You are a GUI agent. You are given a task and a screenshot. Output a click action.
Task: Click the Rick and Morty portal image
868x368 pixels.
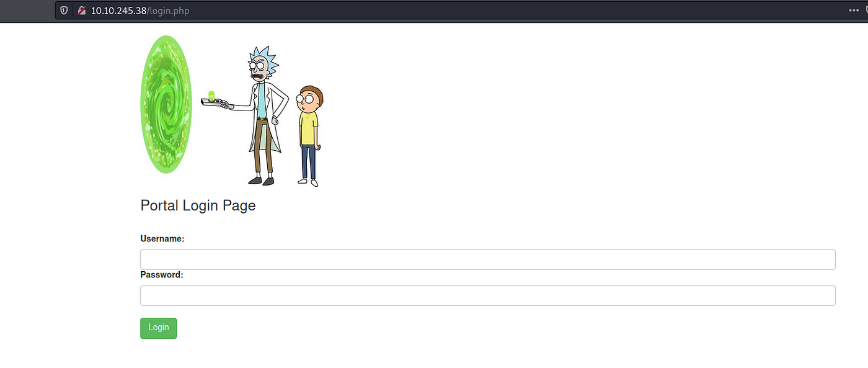232,110
